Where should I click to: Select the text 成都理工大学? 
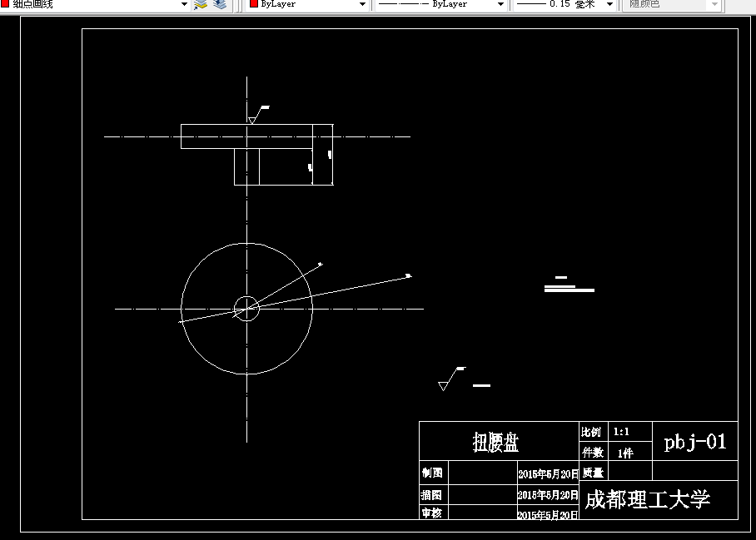pyautogui.click(x=648, y=499)
